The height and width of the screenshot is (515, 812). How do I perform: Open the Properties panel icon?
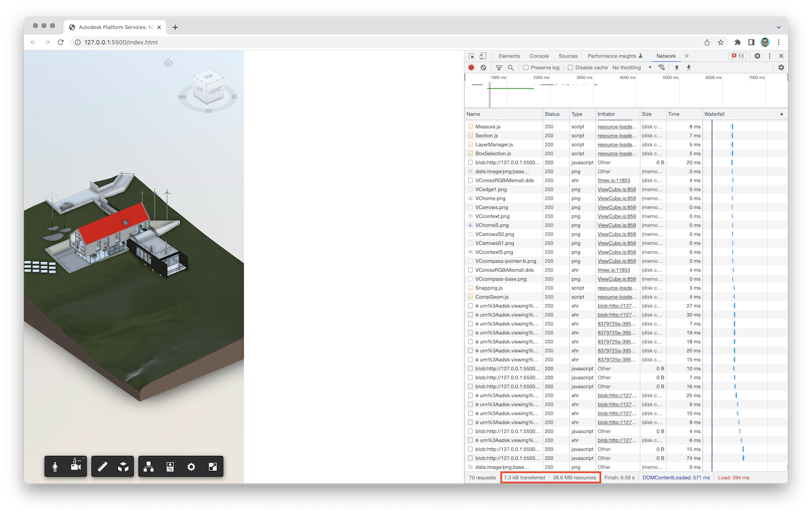click(x=170, y=466)
